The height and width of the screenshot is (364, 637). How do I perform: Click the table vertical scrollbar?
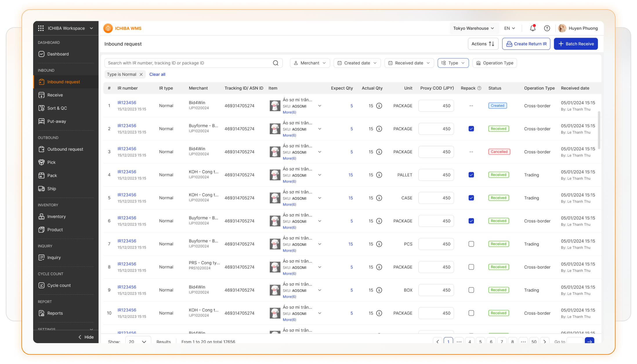point(599,130)
